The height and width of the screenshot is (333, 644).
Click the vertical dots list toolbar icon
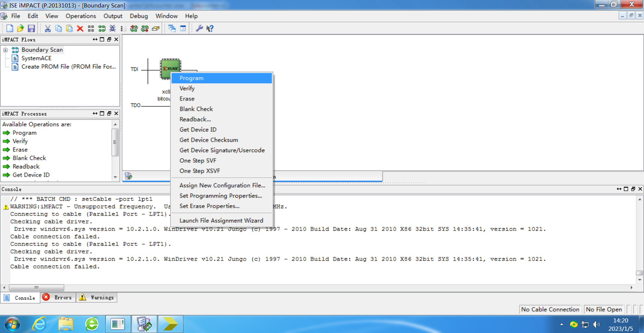pos(121,28)
